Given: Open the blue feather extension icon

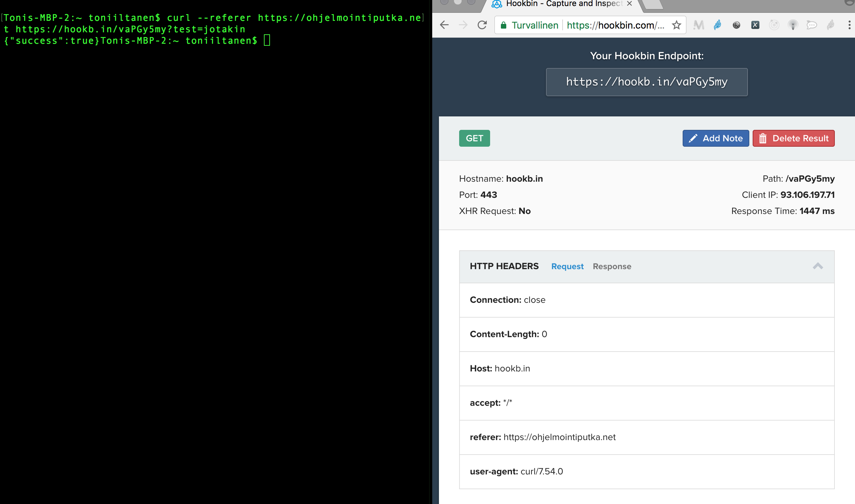Looking at the screenshot, I should [x=717, y=25].
